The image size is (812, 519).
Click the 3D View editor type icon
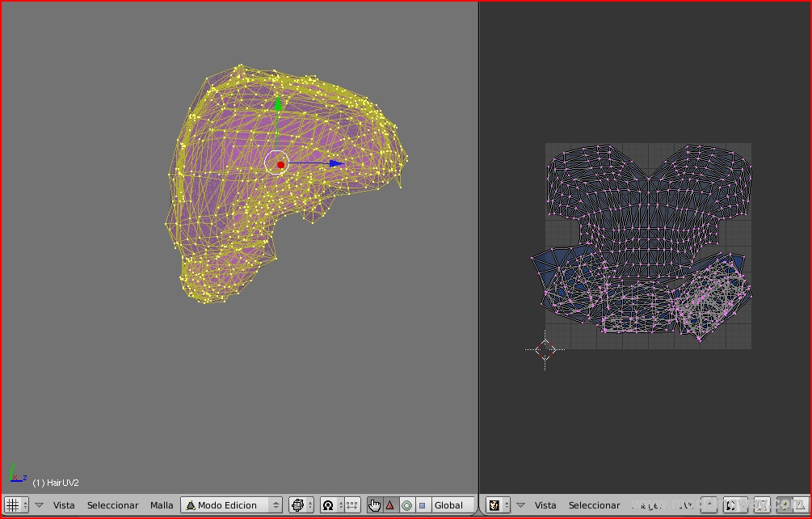(12, 505)
